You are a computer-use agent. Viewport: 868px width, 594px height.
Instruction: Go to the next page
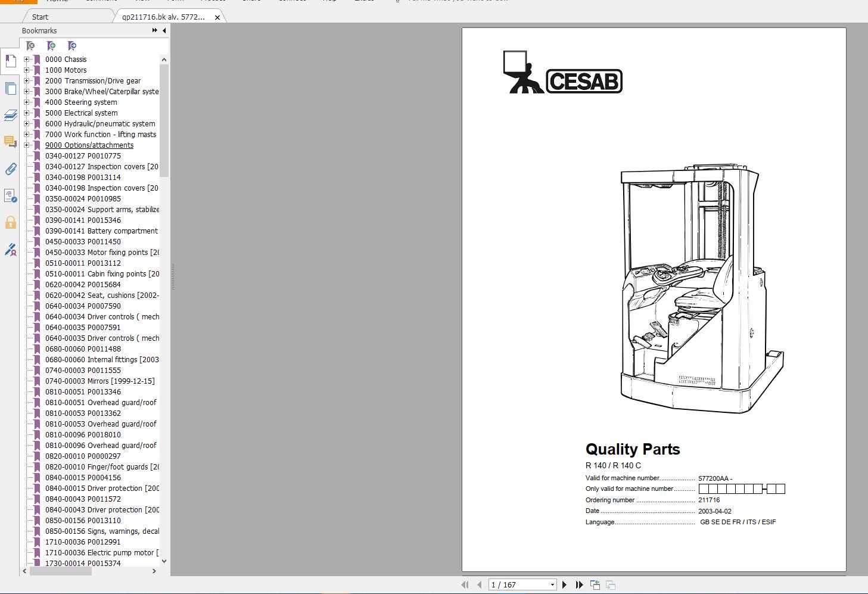[564, 585]
